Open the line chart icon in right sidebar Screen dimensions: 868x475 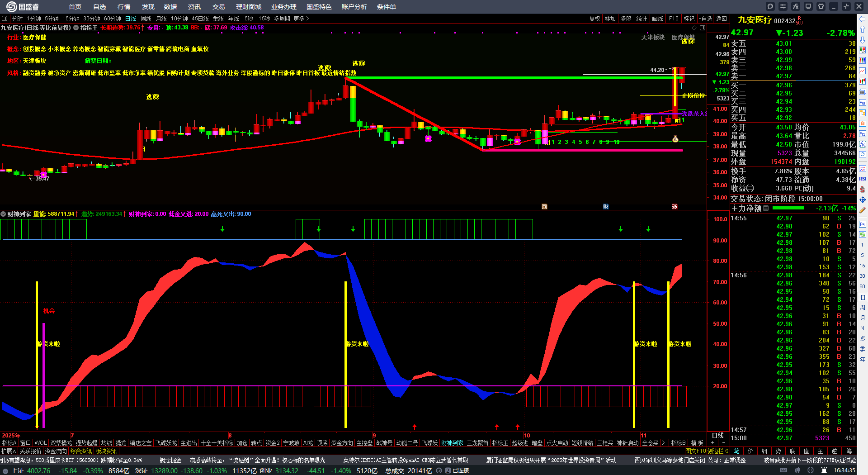(863, 71)
